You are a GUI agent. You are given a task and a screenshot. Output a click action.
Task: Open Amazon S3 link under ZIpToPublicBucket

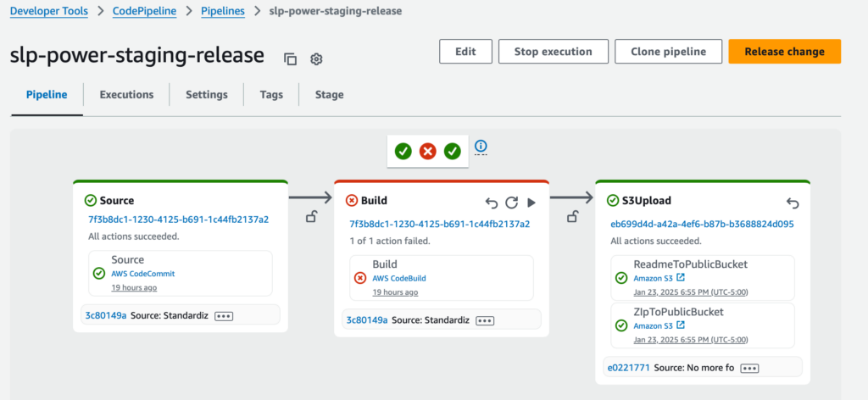tap(654, 326)
